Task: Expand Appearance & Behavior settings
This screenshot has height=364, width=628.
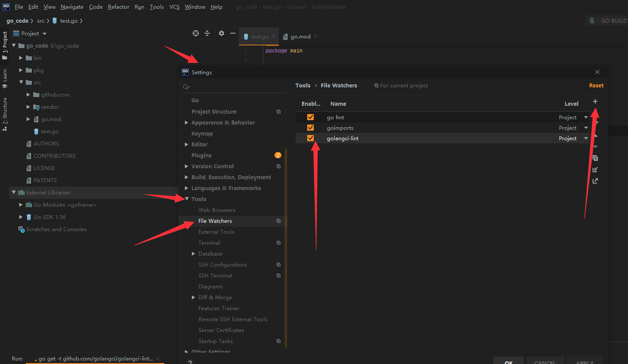Action: 187,123
